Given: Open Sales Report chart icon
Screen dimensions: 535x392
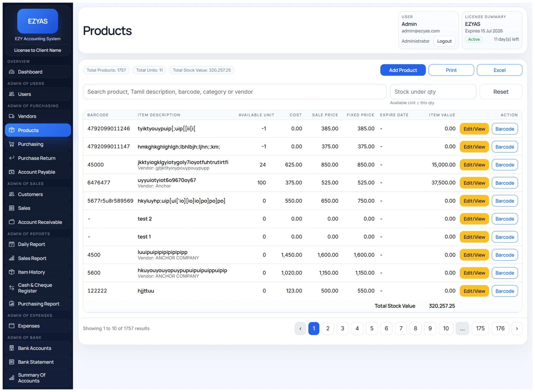Looking at the screenshot, I should pos(12,259).
